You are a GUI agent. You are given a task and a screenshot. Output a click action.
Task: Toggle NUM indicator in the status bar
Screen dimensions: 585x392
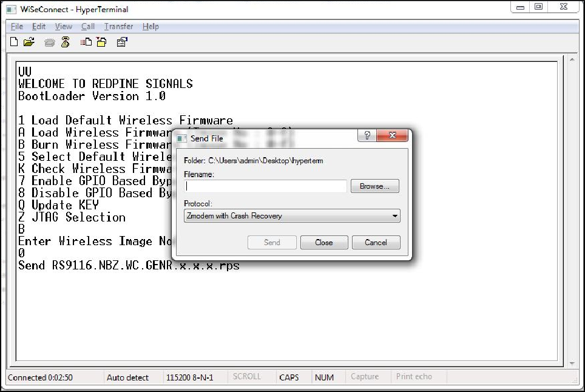(326, 377)
